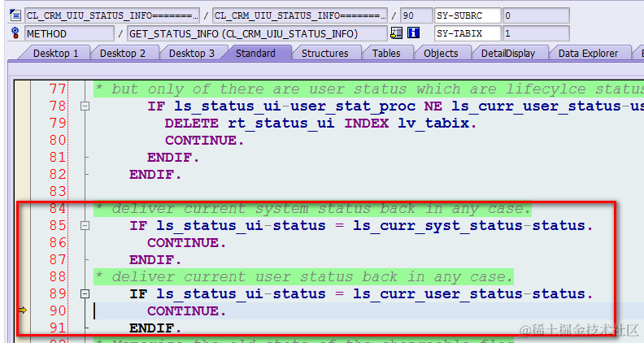Open the Data Explorer tab

click(x=588, y=54)
